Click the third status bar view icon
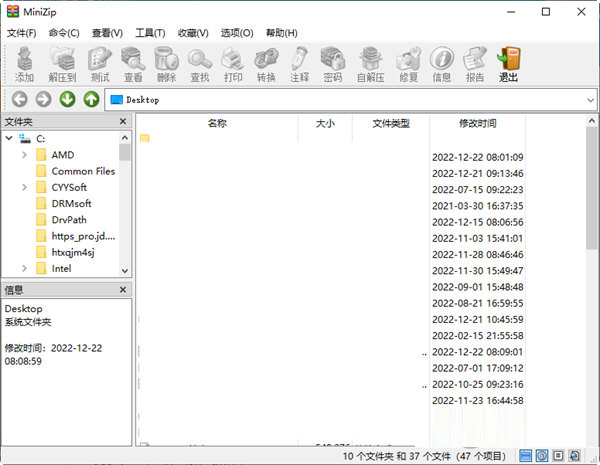 [558, 455]
